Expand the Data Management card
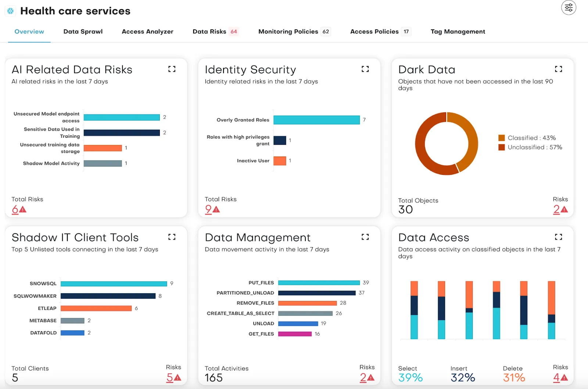Image resolution: width=588 pixels, height=389 pixels. 365,237
